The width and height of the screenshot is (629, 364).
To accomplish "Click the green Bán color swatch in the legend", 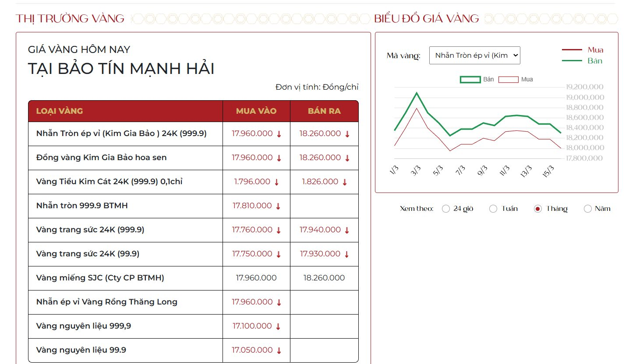I will (470, 79).
